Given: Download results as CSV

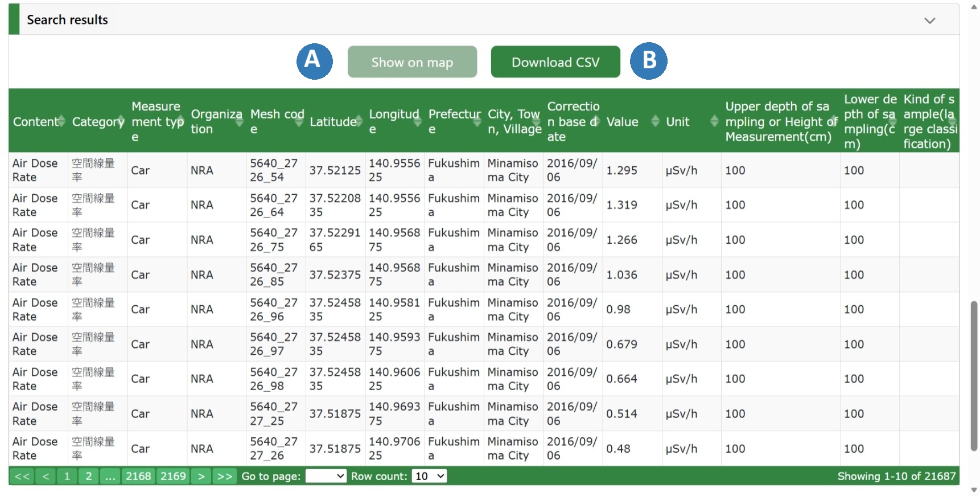Looking at the screenshot, I should pos(555,62).
